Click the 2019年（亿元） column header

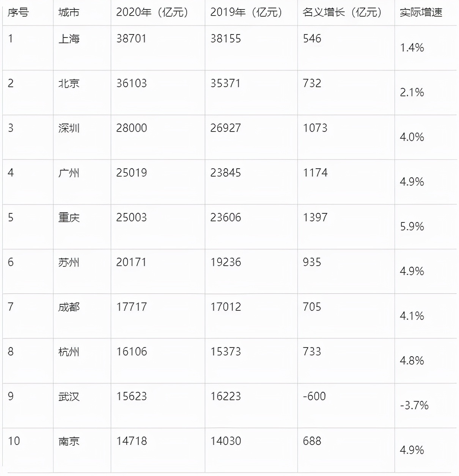246,13
